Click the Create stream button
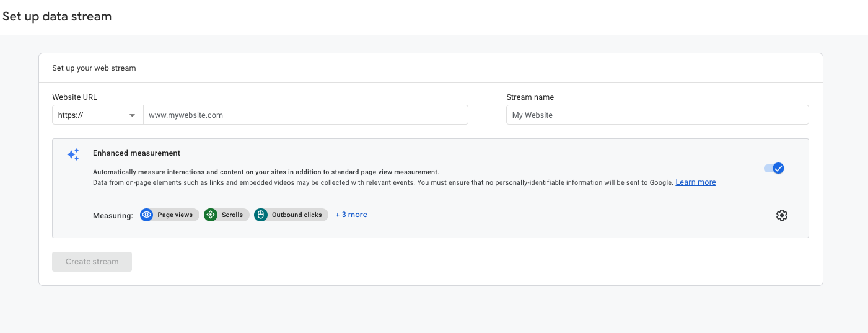The image size is (868, 333). 92,262
